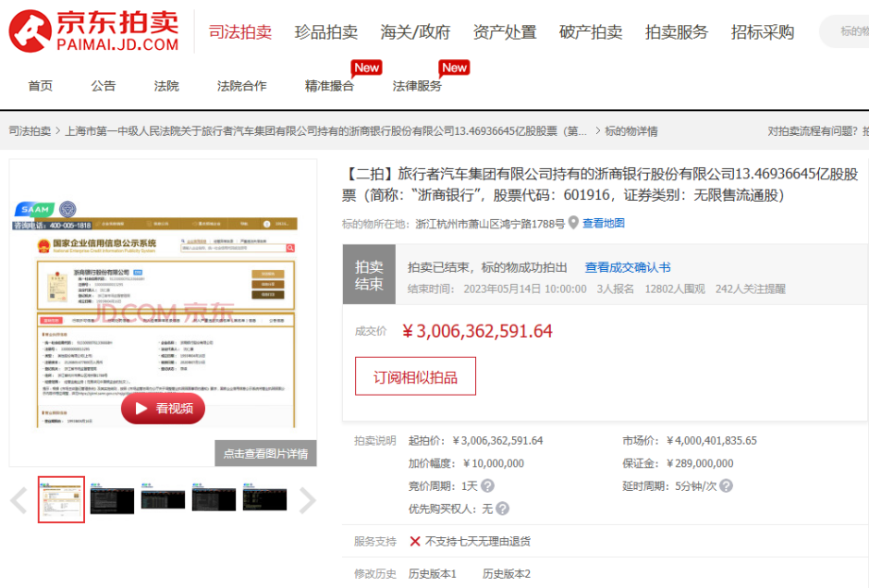Select the 拍卖服务 top tab
This screenshot has height=588, width=869.
(x=676, y=32)
